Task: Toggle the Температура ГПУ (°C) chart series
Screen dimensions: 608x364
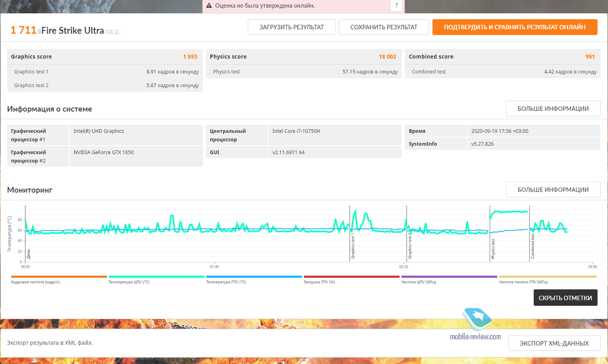Action: [x=254, y=279]
